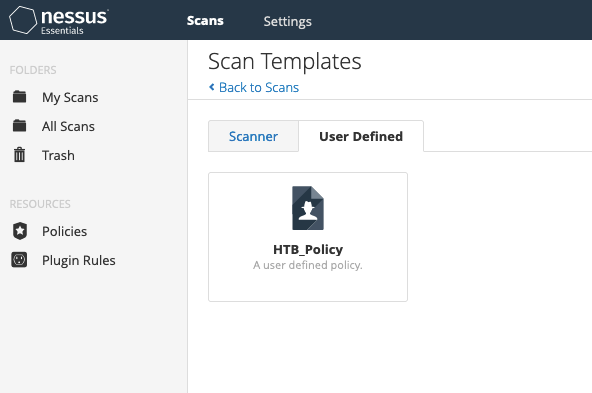Open Plugin Rules under Resources
Screen dimensions: 592x393
[79, 260]
